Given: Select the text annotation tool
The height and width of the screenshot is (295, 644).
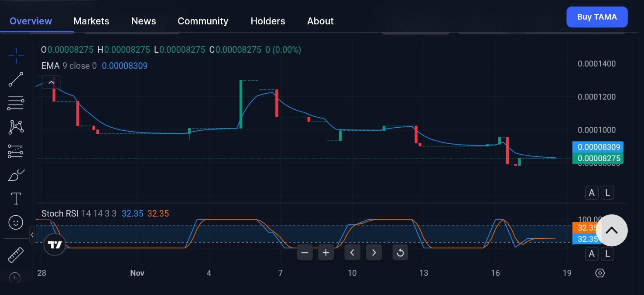Looking at the screenshot, I should coord(16,198).
